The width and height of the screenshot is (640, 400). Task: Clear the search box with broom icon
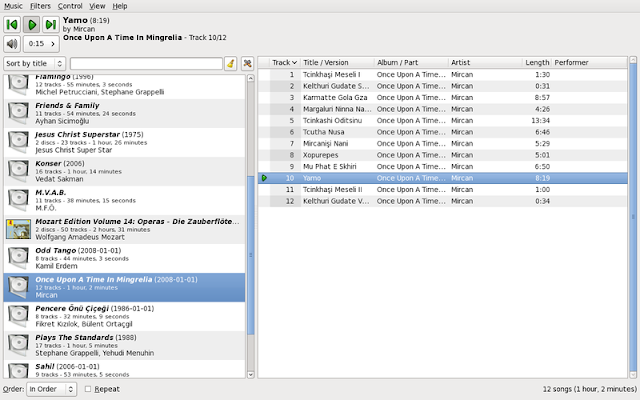[x=231, y=64]
